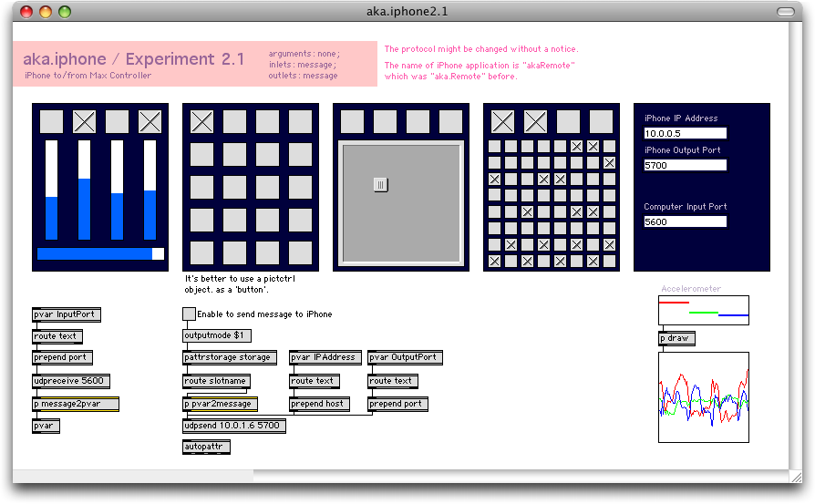Select the 'route text' object below pvar InputPort

[x=57, y=336]
